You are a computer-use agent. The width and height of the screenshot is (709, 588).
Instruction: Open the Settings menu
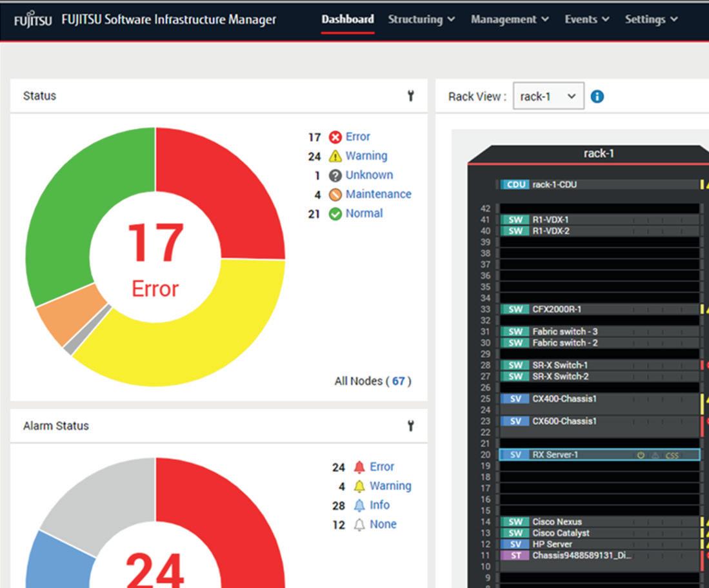pos(651,19)
